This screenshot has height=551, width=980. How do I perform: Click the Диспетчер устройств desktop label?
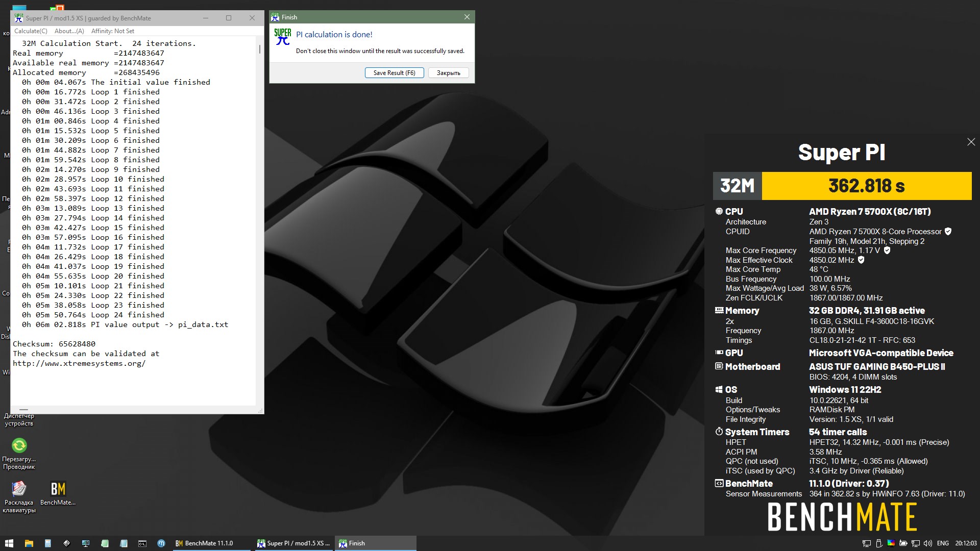(x=19, y=419)
